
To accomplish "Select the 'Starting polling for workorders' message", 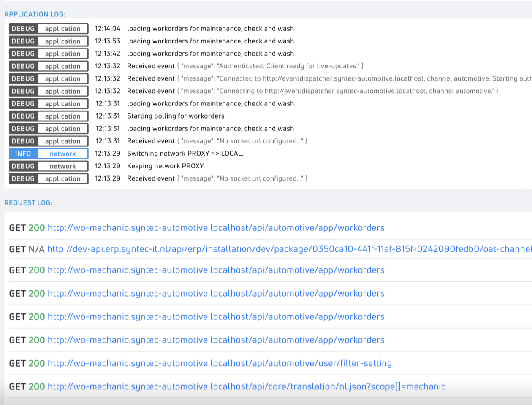I will coord(176,116).
